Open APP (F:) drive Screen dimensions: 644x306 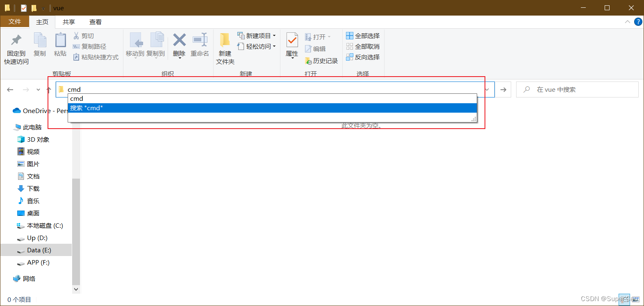pyautogui.click(x=33, y=263)
